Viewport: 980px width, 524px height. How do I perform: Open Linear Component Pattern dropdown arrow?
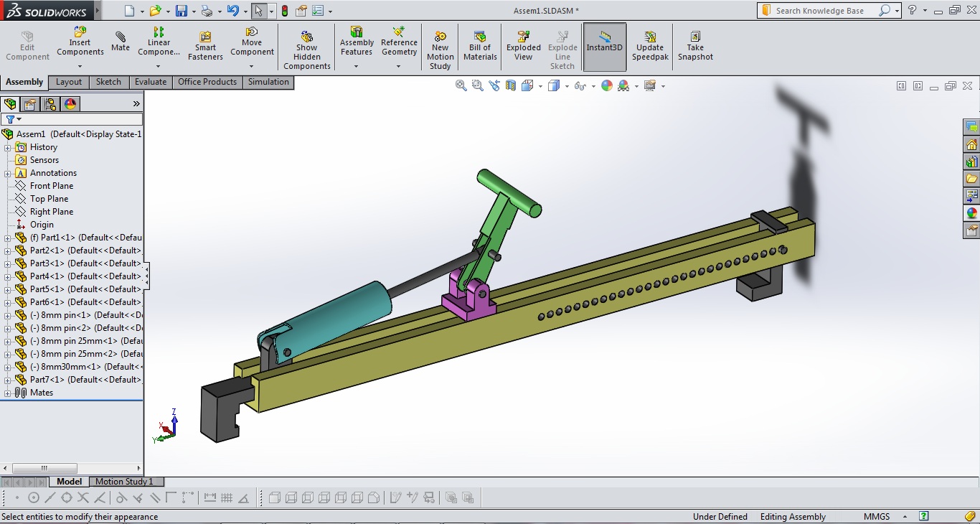tap(159, 66)
